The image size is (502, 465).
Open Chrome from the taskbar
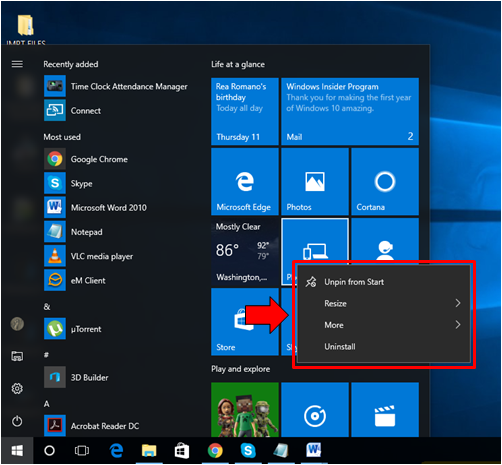pyautogui.click(x=215, y=451)
